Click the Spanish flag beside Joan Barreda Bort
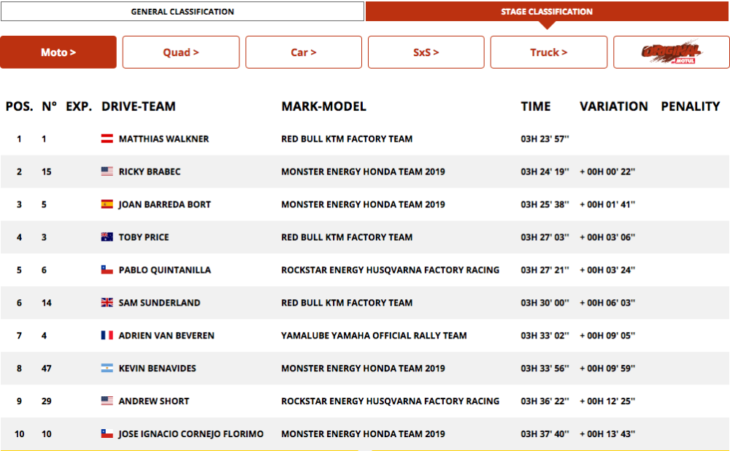 click(x=106, y=204)
